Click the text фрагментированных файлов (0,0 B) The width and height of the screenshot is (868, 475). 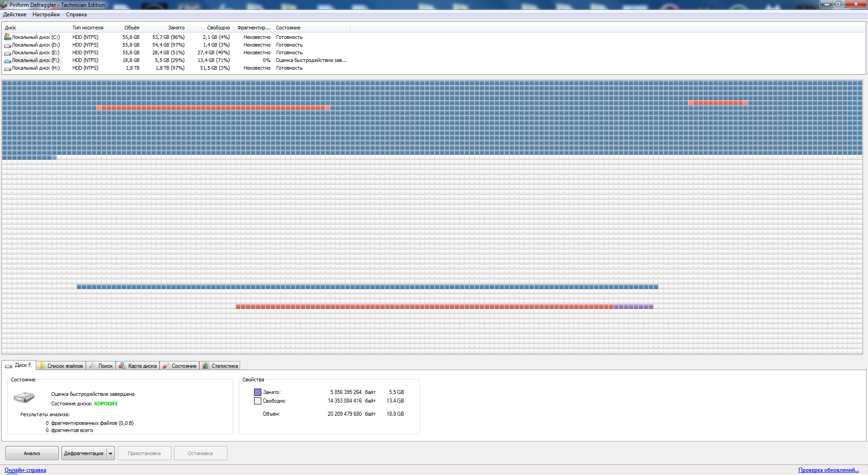tap(92, 423)
